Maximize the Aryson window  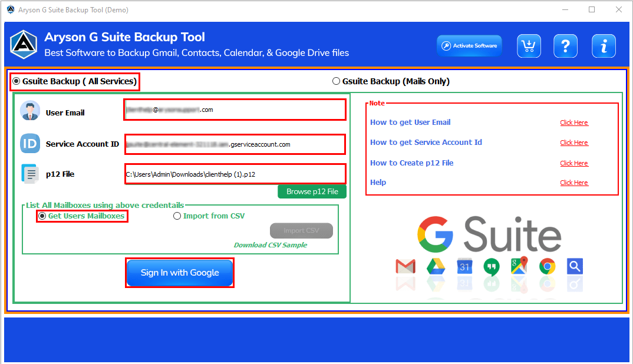[x=592, y=9]
